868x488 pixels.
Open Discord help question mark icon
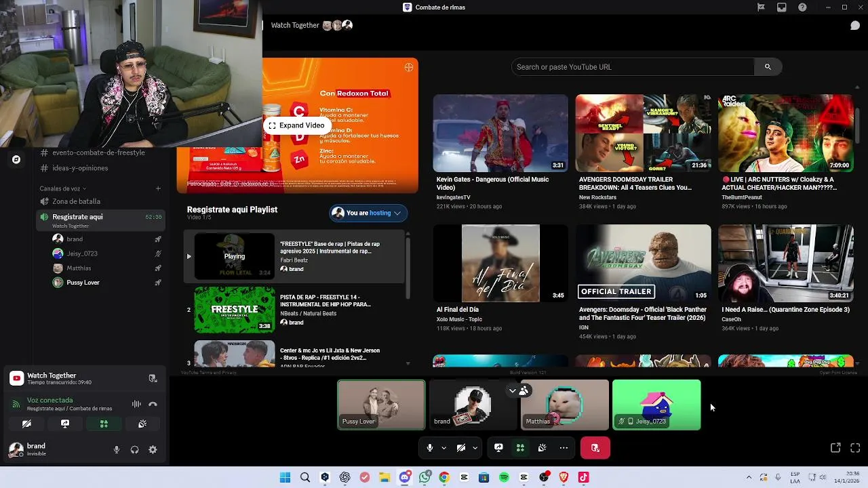[x=803, y=7]
